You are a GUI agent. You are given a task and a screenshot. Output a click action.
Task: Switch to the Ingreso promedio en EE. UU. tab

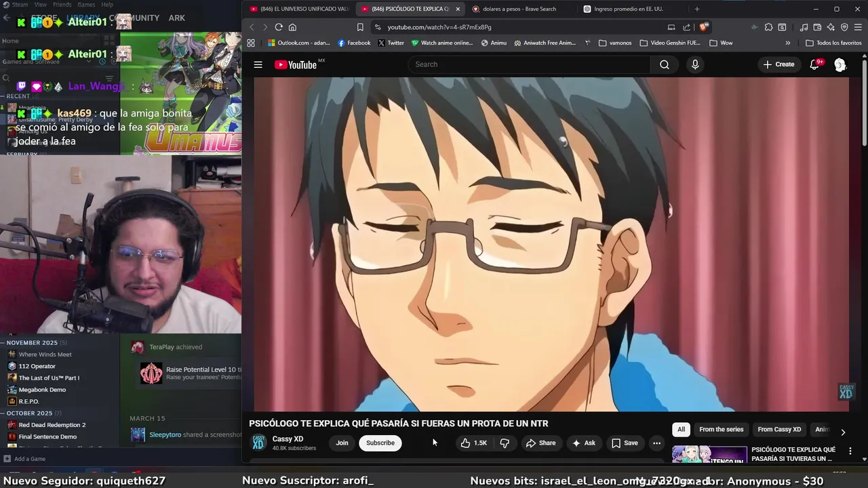pos(629,9)
